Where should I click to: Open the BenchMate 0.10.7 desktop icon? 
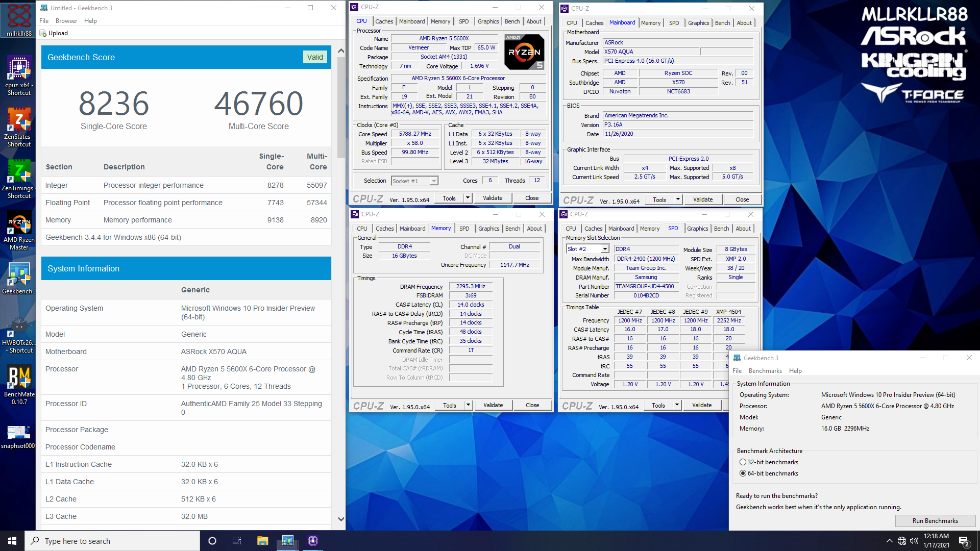(19, 385)
